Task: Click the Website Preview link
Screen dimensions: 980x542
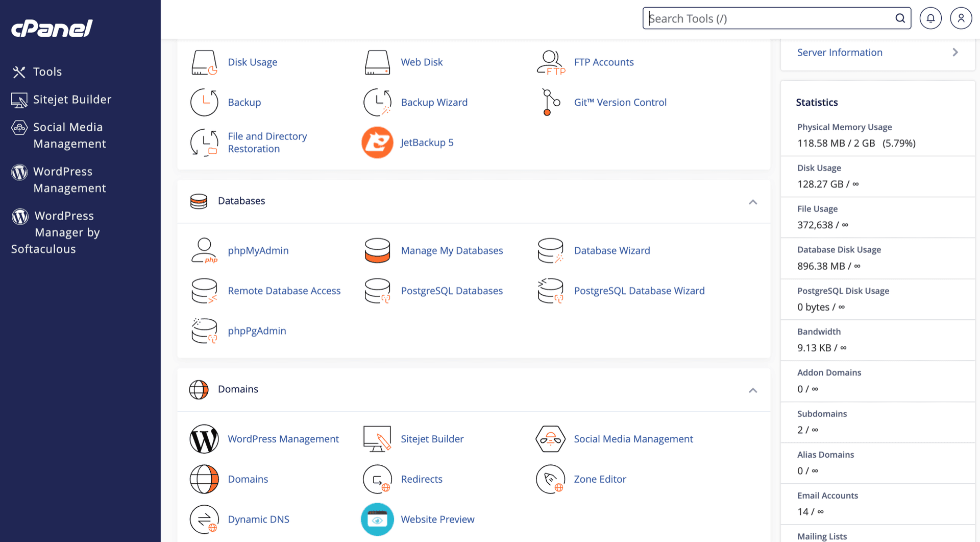Action: point(437,520)
